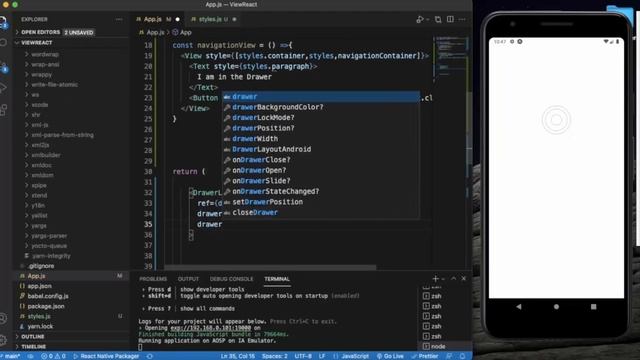Click the notifications bell in status bar
640x360 pixels.
click(x=462, y=356)
